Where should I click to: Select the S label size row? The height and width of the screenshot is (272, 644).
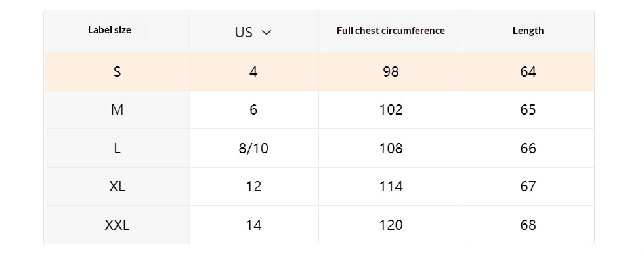117,71
